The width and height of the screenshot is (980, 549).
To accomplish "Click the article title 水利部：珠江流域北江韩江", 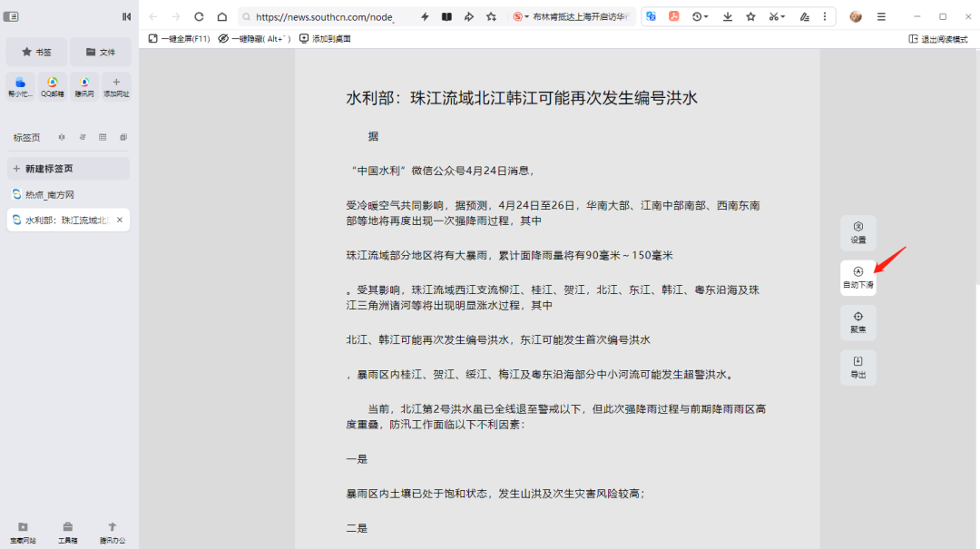I will (x=522, y=98).
